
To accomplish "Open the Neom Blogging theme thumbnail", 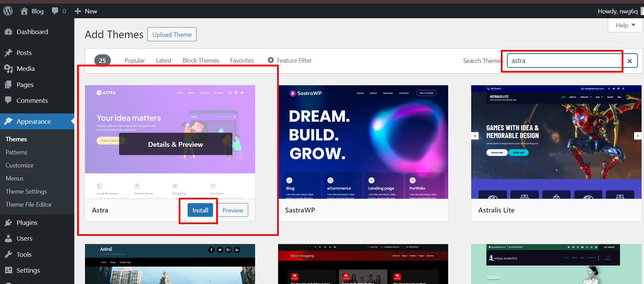I will (x=363, y=264).
